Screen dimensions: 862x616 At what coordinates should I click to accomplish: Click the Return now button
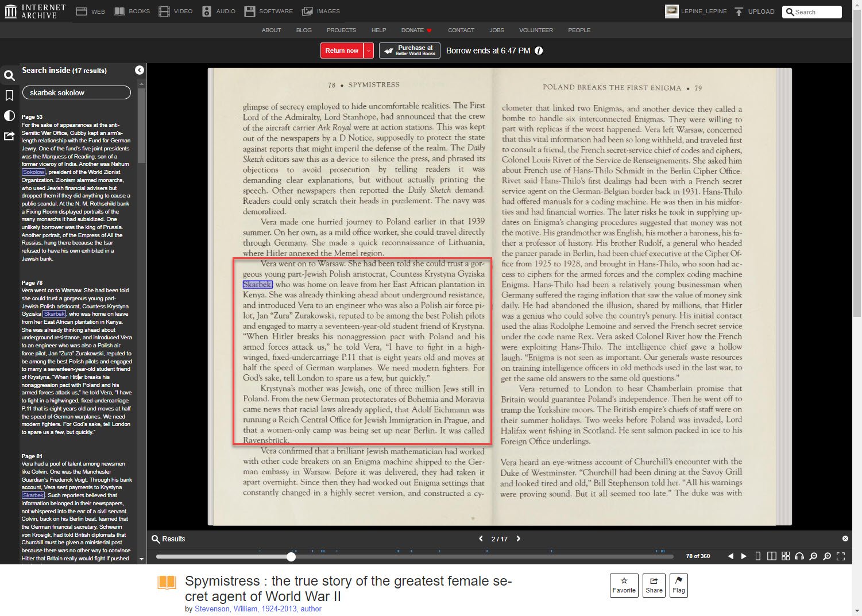click(x=342, y=51)
